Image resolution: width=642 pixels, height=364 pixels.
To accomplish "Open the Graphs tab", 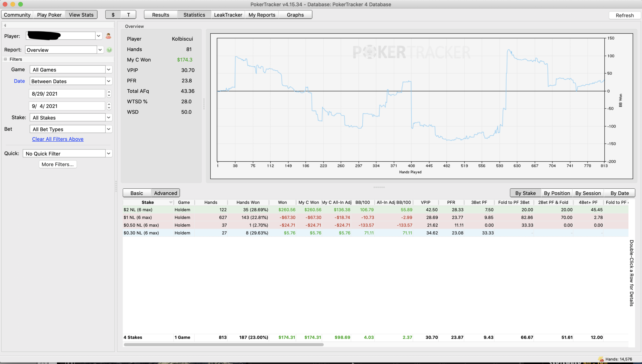I will tap(295, 15).
